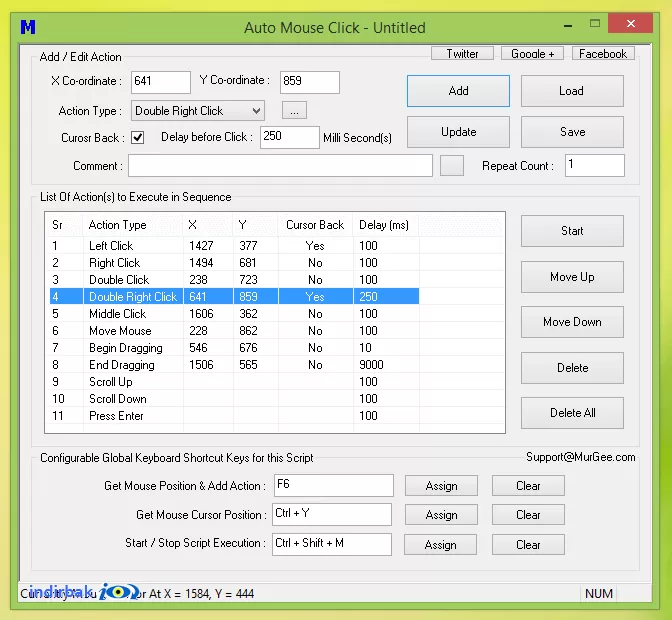Maximize the Auto Mouse Click window
Image resolution: width=672 pixels, height=620 pixels.
point(595,24)
